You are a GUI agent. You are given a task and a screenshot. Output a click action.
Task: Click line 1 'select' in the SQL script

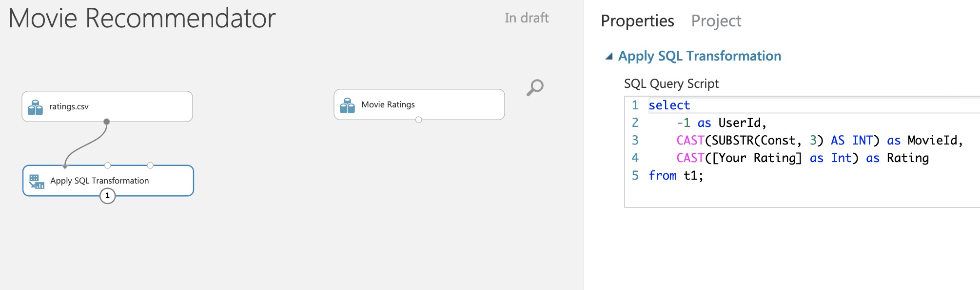point(669,105)
